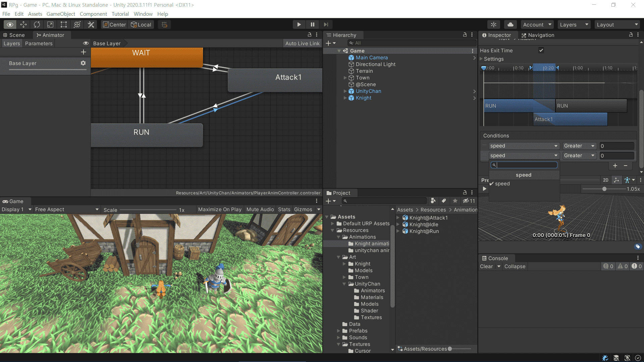Search by type in Project panel
This screenshot has height=362, width=644.
[433, 201]
